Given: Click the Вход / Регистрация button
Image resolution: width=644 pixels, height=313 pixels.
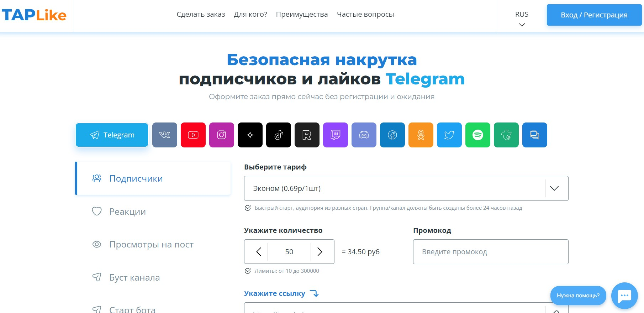Looking at the screenshot, I should tap(594, 15).
